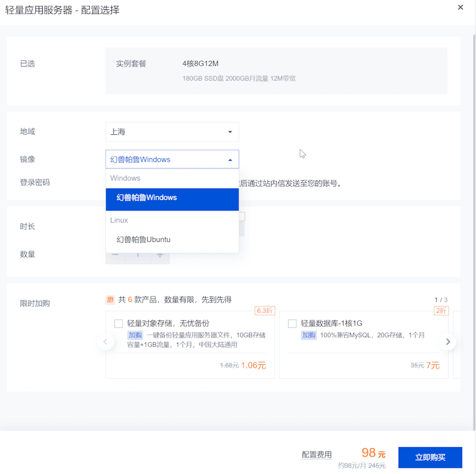Collapse the 镜像 image dropdown via its arrow
This screenshot has height=474, width=476.
[x=230, y=160]
